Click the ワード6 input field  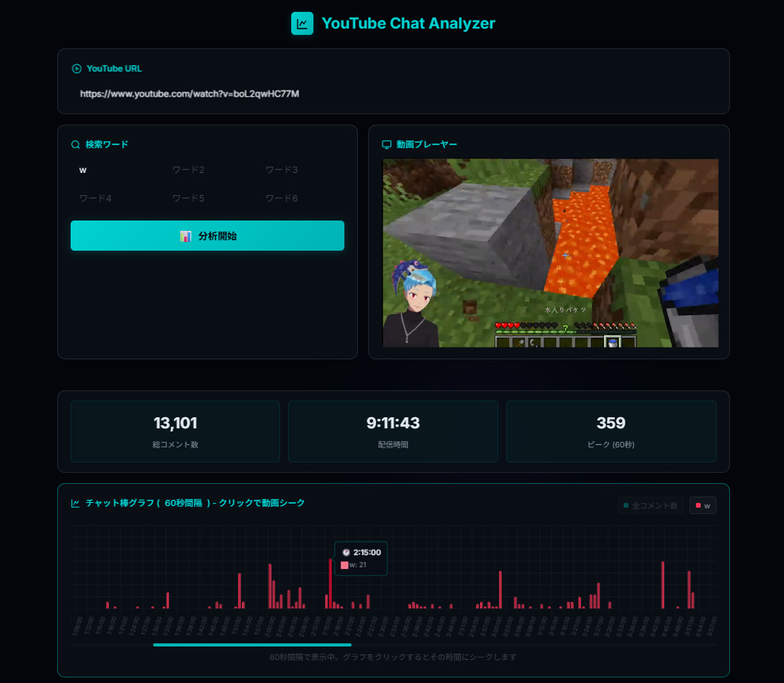click(x=300, y=198)
